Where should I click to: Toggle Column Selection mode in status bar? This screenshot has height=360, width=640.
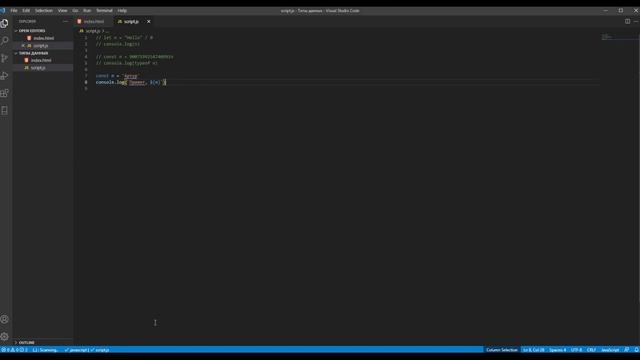point(502,350)
